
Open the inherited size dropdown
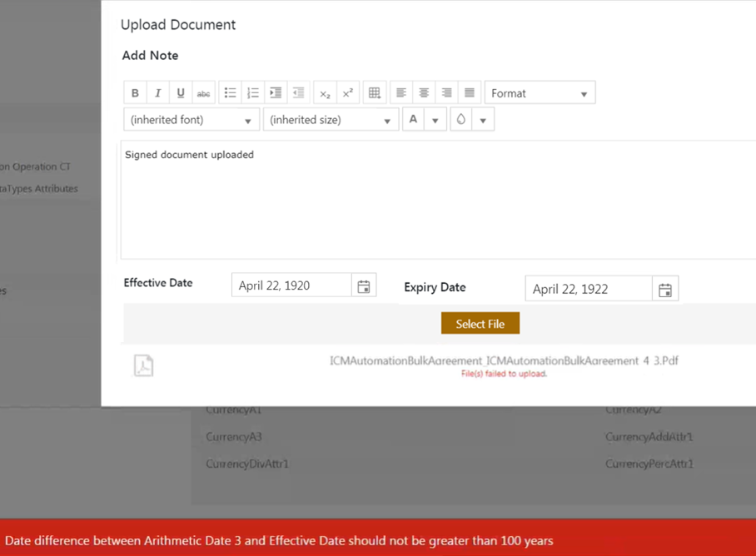click(x=331, y=120)
